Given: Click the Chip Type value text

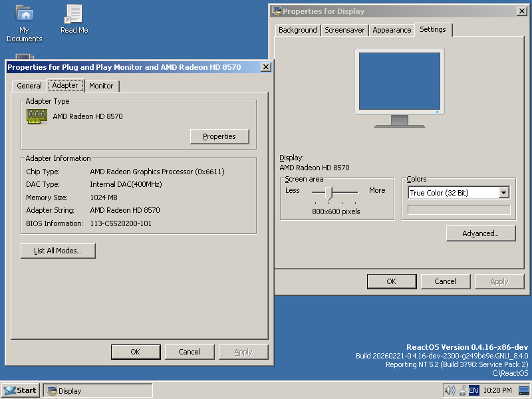Looking at the screenshot, I should point(157,172).
